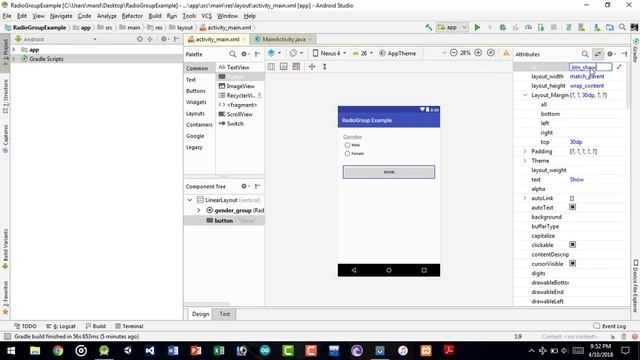This screenshot has width=640, height=360.
Task: Click the Show button in the phone preview
Action: click(389, 172)
